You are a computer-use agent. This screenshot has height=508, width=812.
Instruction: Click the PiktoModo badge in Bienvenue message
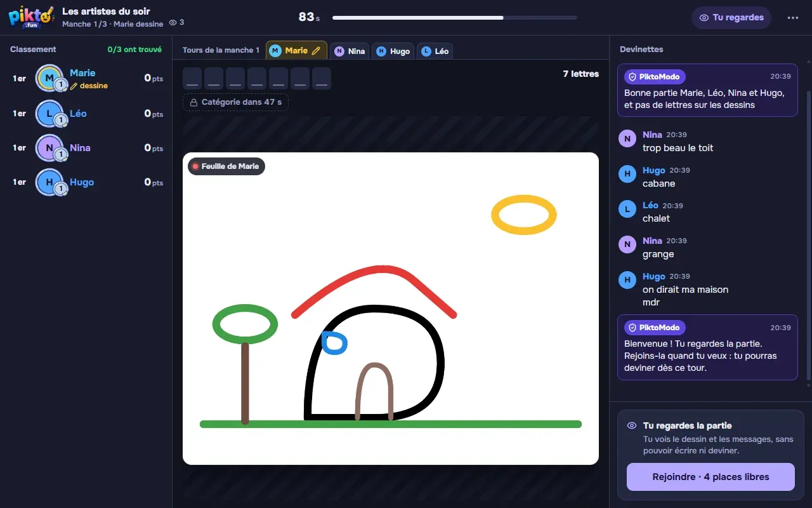[655, 328]
